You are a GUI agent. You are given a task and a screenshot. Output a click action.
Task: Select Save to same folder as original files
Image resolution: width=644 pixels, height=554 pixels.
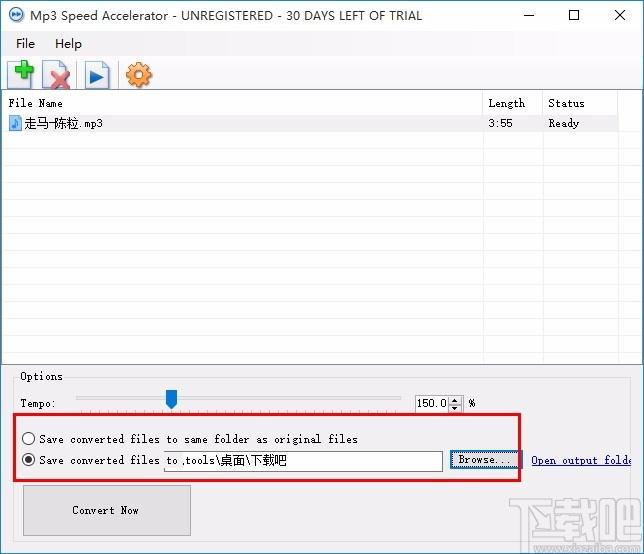[28, 439]
